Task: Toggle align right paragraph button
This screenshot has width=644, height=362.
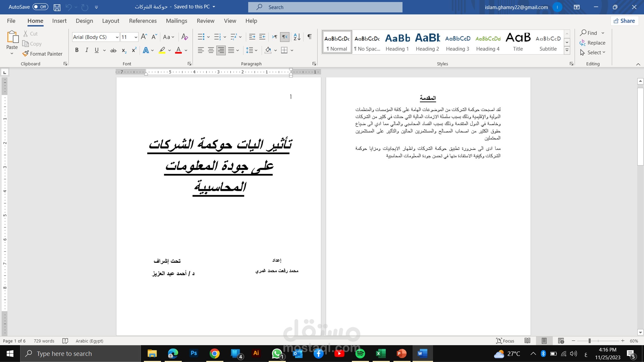Action: [x=221, y=50]
